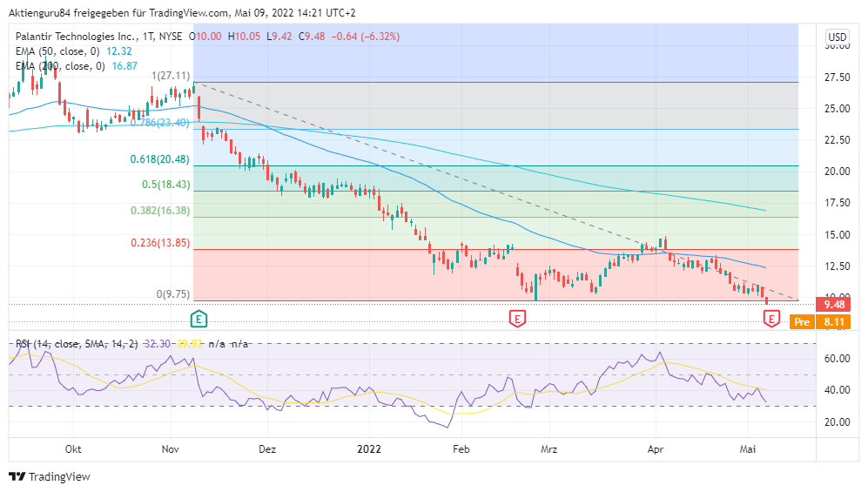Click the Apr date axis label
Screen dimensions: 868x492
[656, 449]
